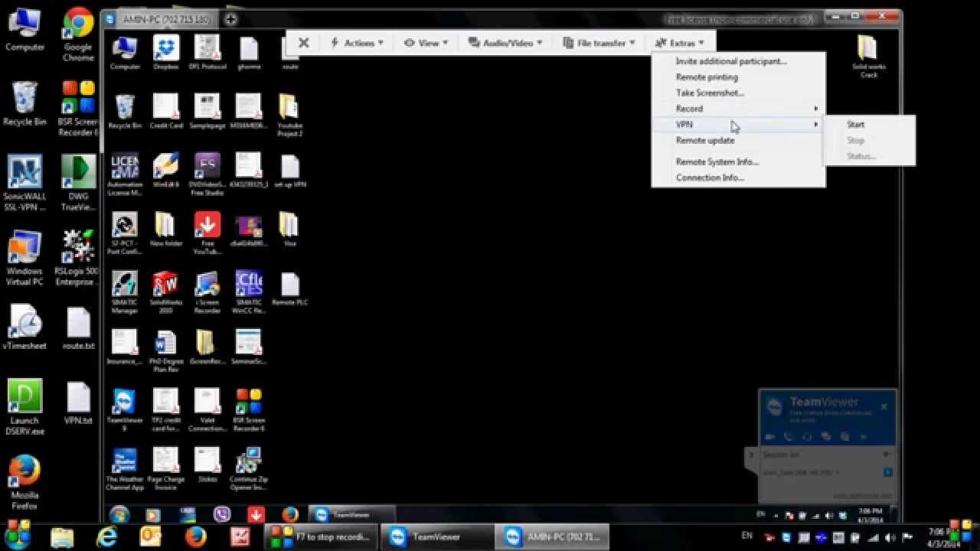
Task: Launch The Weather Channel App icon
Action: pos(125,469)
